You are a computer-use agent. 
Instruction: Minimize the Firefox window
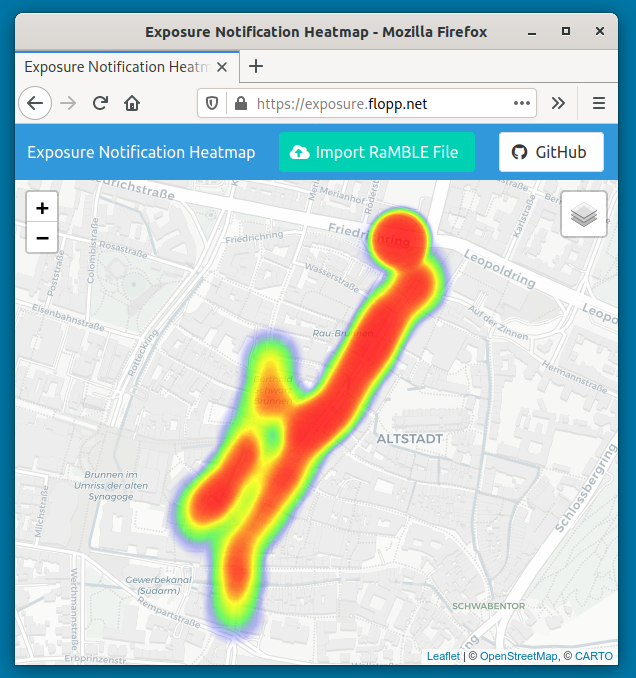pyautogui.click(x=532, y=32)
